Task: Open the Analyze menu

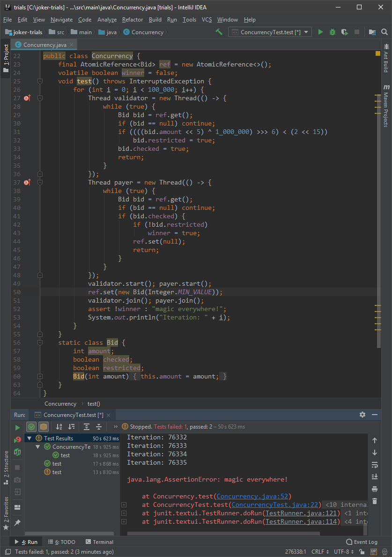Action: 107,20
